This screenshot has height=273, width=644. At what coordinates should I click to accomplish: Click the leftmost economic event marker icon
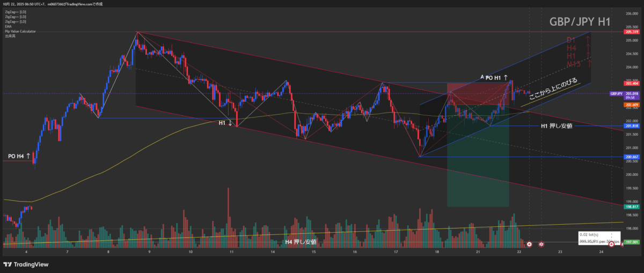530,245
